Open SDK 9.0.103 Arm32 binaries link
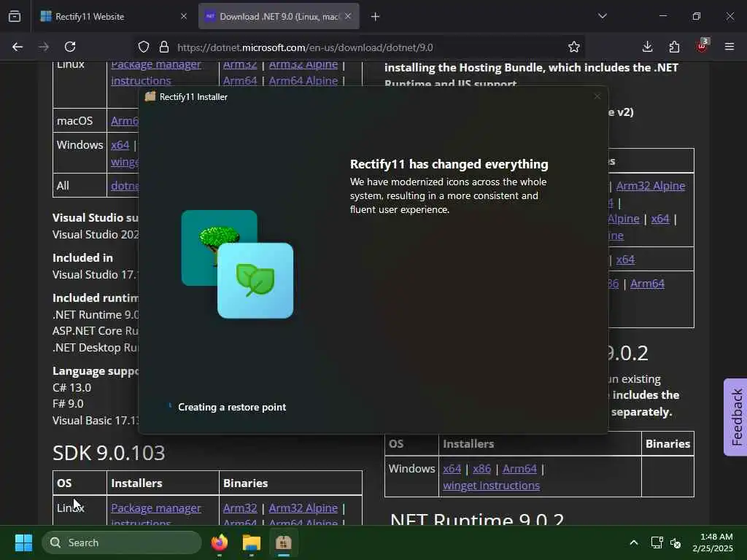Image resolution: width=747 pixels, height=560 pixels. pyautogui.click(x=240, y=508)
